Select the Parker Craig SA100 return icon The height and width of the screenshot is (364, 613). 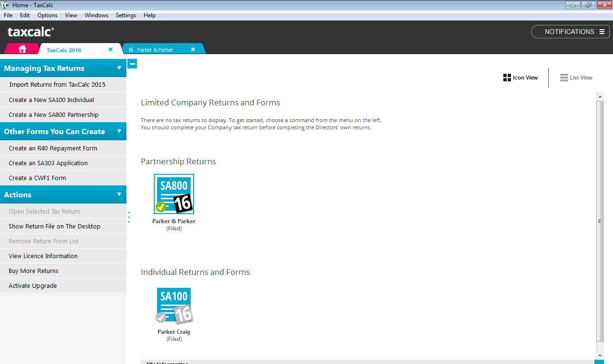174,307
